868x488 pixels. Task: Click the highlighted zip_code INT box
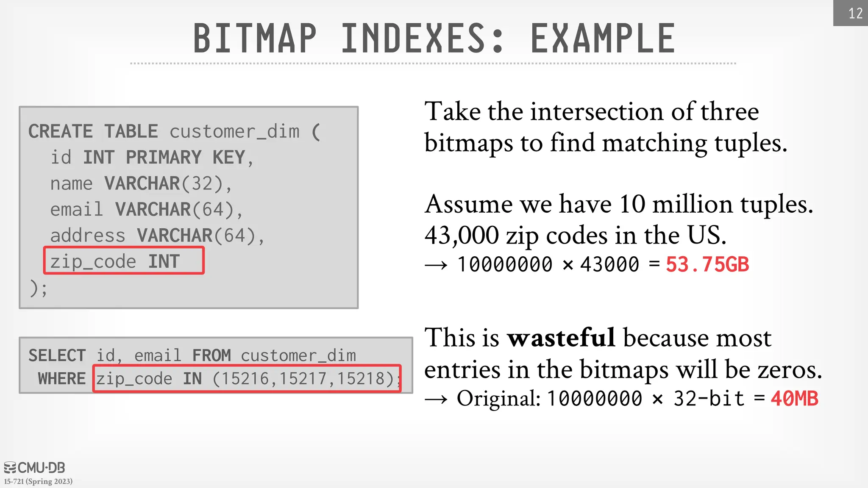pos(124,261)
